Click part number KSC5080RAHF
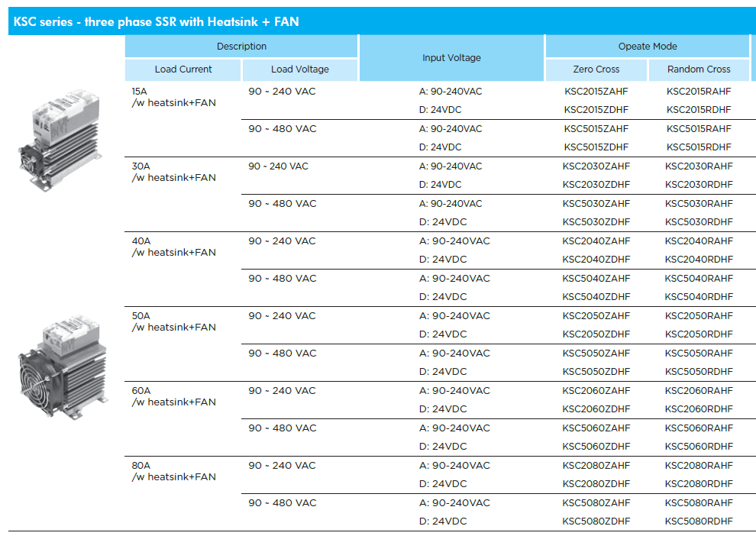 click(x=699, y=502)
